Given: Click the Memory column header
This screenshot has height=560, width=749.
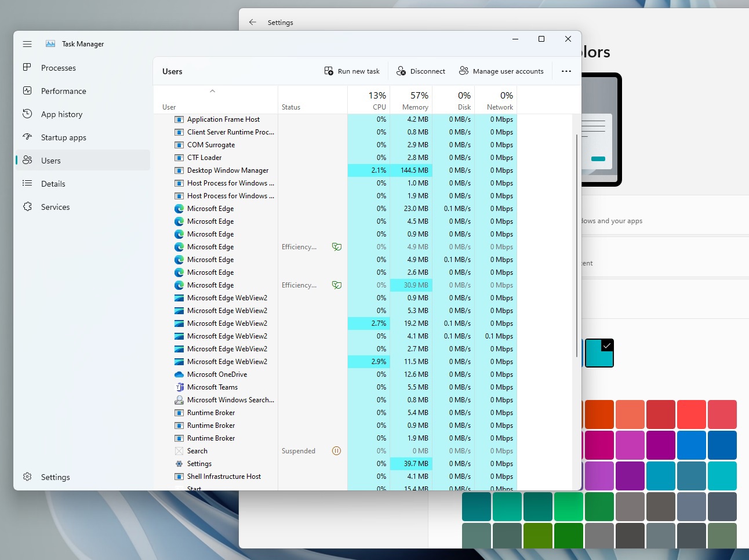Looking at the screenshot, I should (413, 100).
